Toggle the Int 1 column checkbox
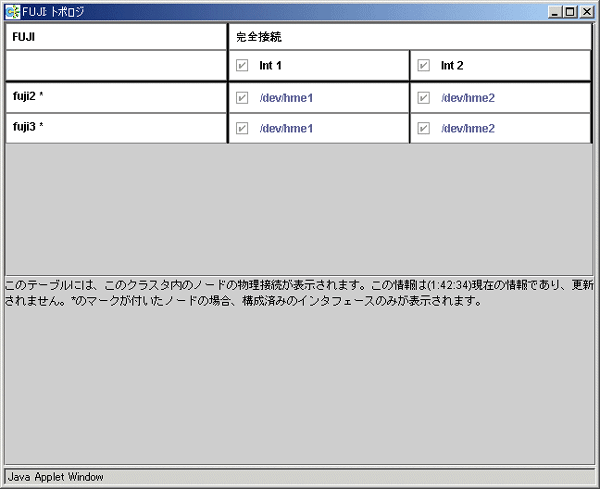The image size is (600, 489). [242, 65]
